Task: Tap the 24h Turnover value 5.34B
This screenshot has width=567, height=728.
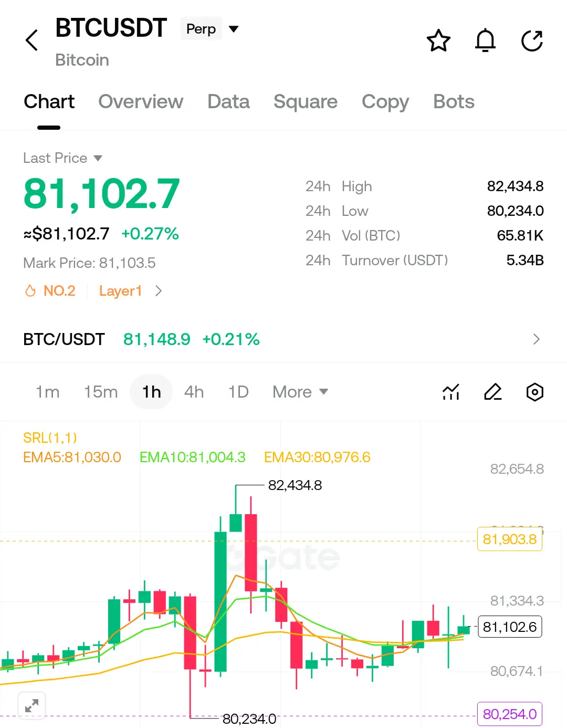Action: click(x=524, y=261)
